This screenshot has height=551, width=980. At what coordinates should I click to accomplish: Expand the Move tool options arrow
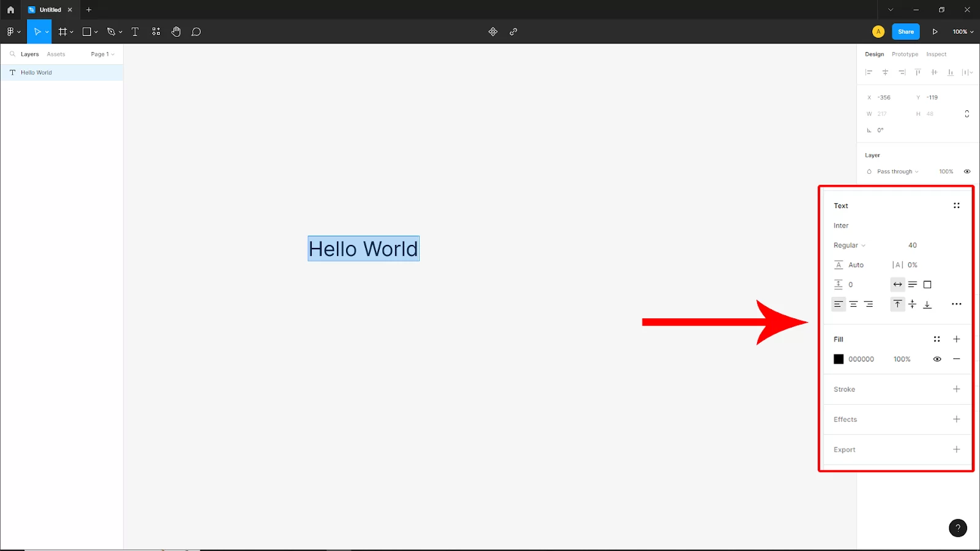[47, 32]
